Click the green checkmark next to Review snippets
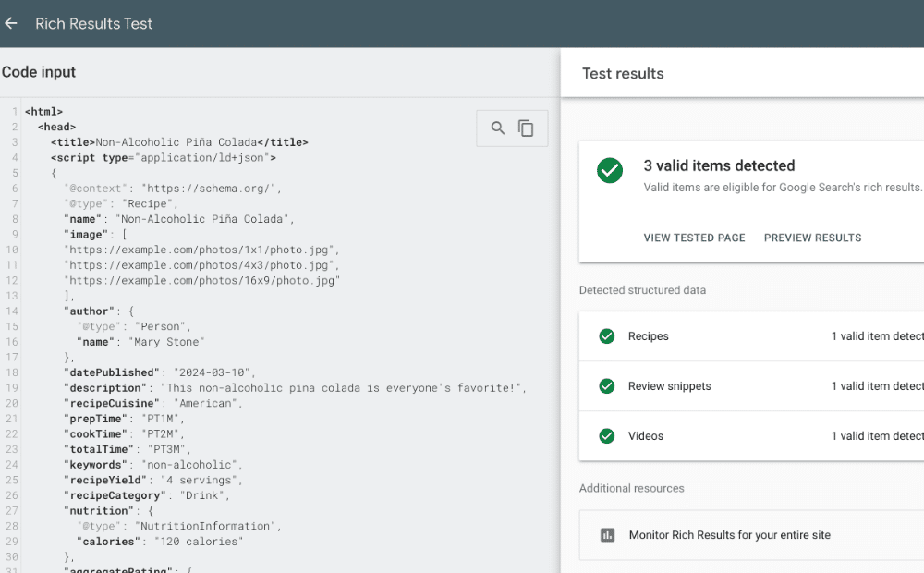This screenshot has width=924, height=573. [607, 386]
